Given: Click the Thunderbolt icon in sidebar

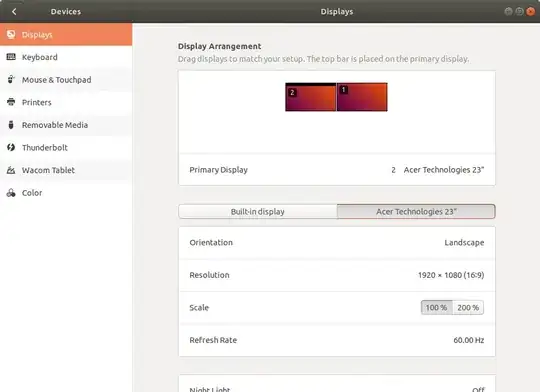Looking at the screenshot, I should click(x=11, y=147).
